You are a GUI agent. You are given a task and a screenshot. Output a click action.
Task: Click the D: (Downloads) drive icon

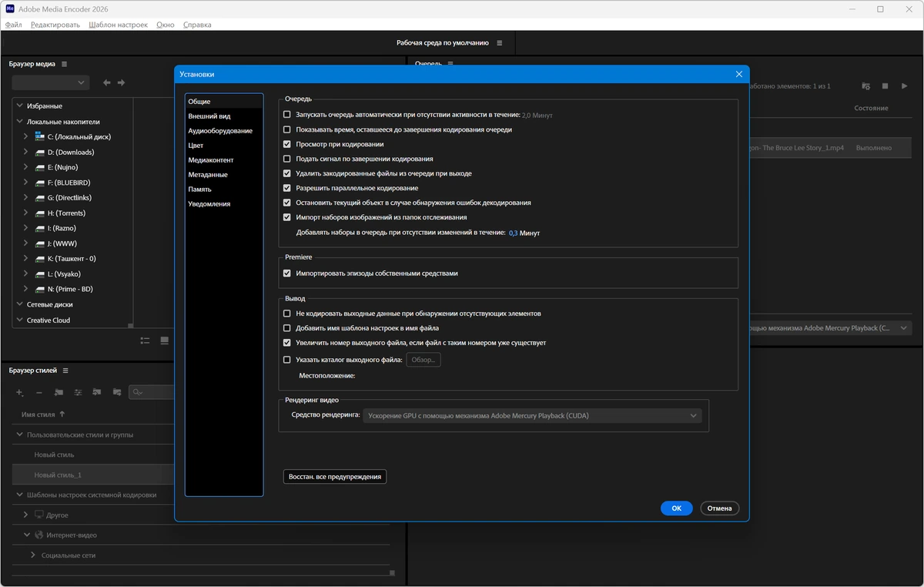[x=39, y=152]
